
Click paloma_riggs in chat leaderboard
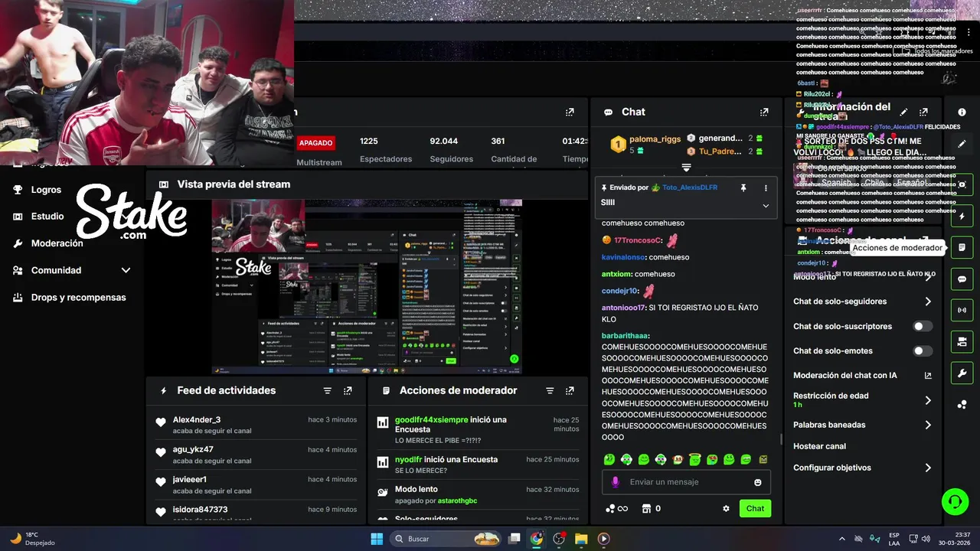pyautogui.click(x=655, y=139)
